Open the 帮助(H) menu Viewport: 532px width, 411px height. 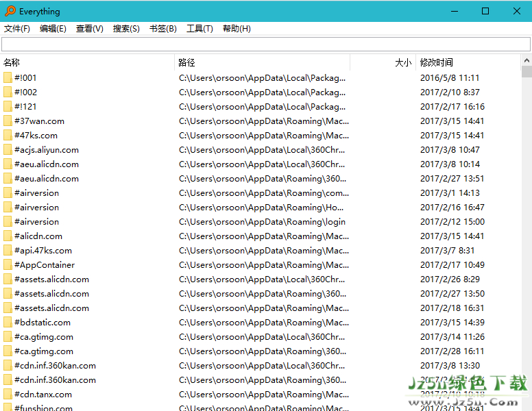pyautogui.click(x=237, y=29)
